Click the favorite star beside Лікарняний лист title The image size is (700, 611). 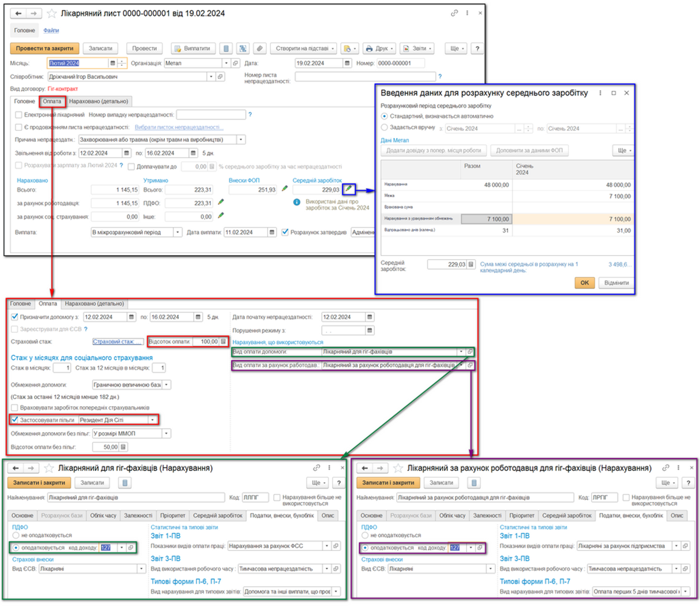point(52,13)
